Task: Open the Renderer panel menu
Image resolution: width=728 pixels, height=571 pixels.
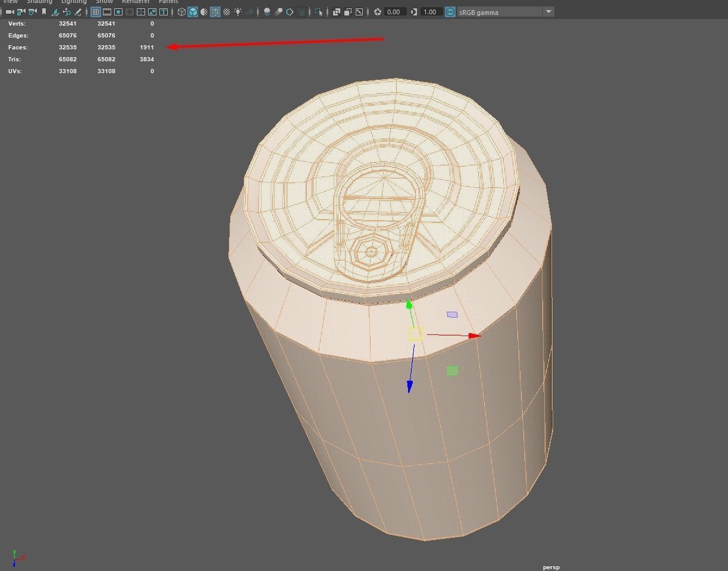Action: click(x=136, y=2)
